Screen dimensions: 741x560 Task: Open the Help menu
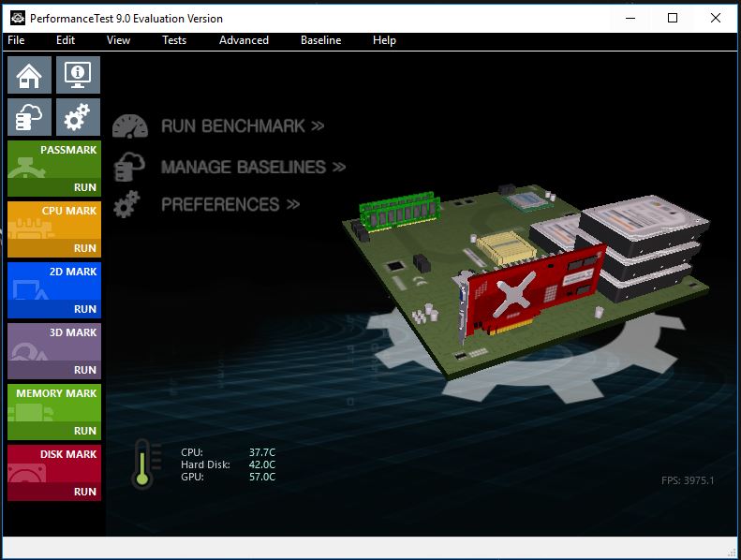(x=384, y=40)
